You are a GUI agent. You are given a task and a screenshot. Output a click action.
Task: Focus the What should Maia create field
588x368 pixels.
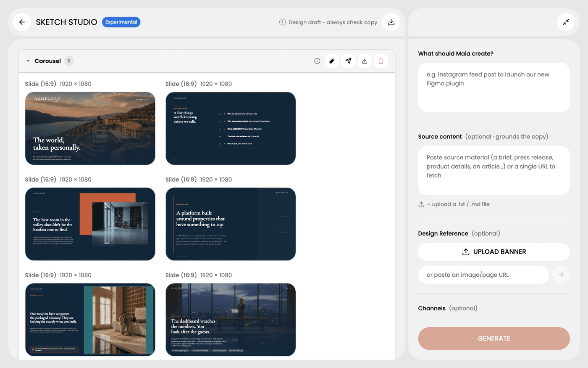[494, 87]
